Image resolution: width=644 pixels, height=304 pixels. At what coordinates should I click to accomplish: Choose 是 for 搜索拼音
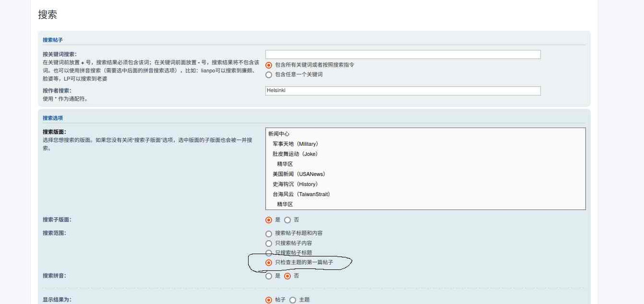(269, 276)
